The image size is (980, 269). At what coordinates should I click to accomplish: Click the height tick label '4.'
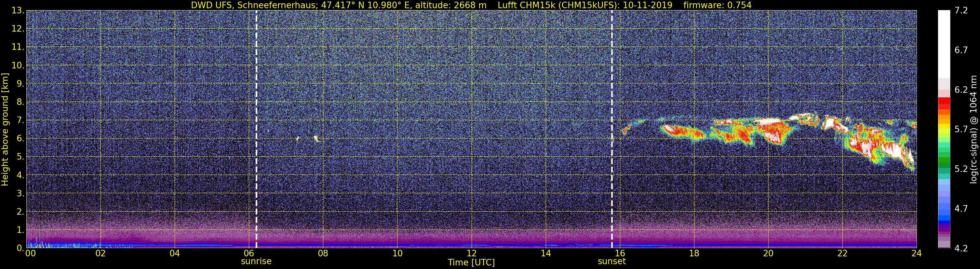20,175
